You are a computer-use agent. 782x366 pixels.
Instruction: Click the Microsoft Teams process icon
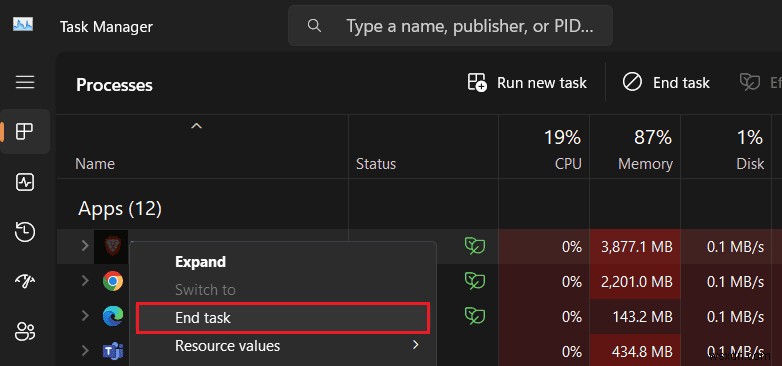[113, 352]
